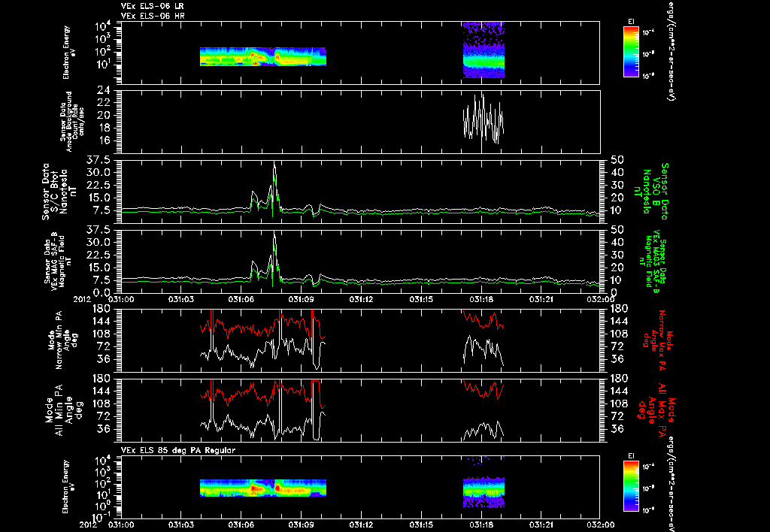Image resolution: width=770 pixels, height=532 pixels.
Task: Click the '10^-1' tick on bottom energy axis
Action: click(x=102, y=517)
